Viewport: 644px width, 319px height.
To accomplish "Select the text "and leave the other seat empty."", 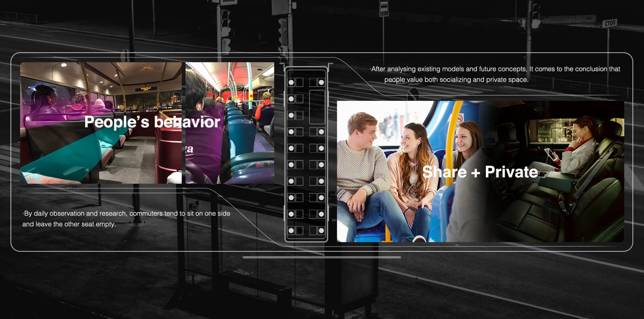I will [x=69, y=224].
